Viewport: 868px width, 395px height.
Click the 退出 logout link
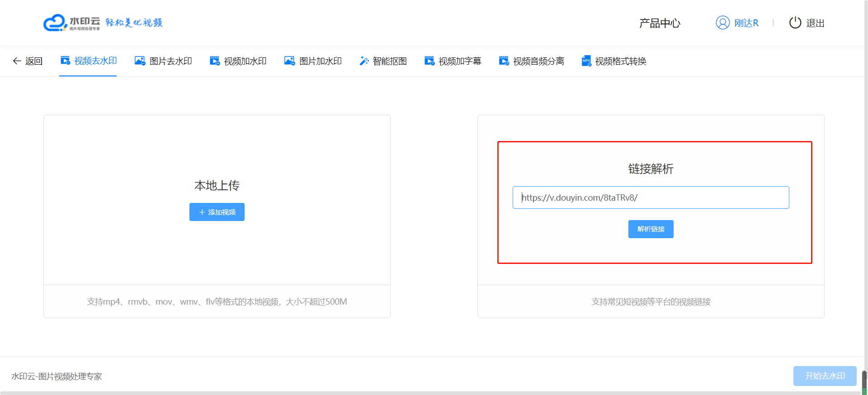[807, 23]
